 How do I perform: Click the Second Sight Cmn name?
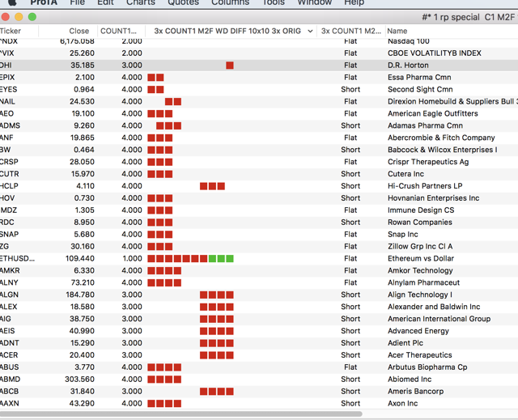pyautogui.click(x=420, y=90)
